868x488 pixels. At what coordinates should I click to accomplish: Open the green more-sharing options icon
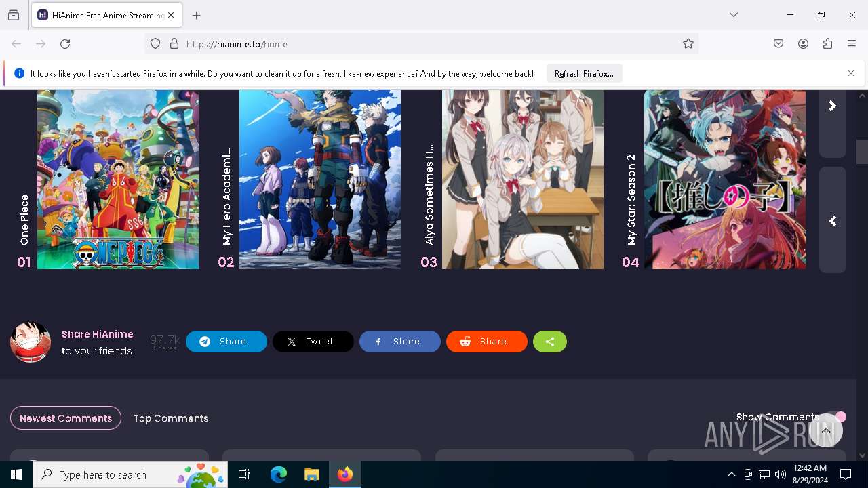tap(550, 342)
